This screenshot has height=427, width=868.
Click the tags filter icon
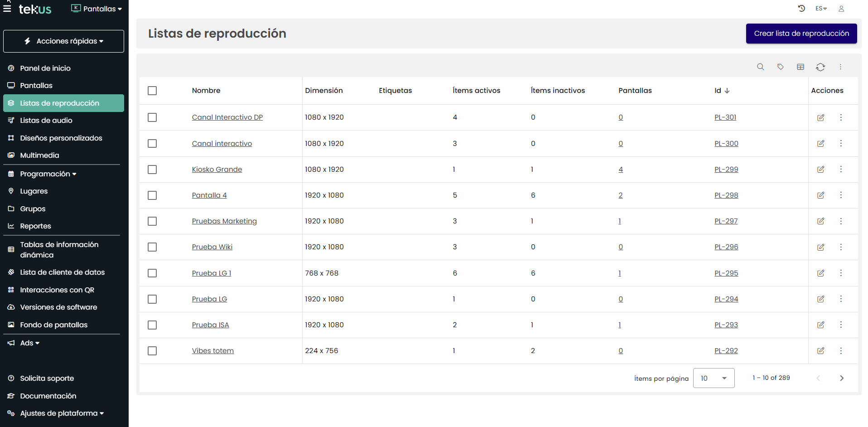point(781,67)
